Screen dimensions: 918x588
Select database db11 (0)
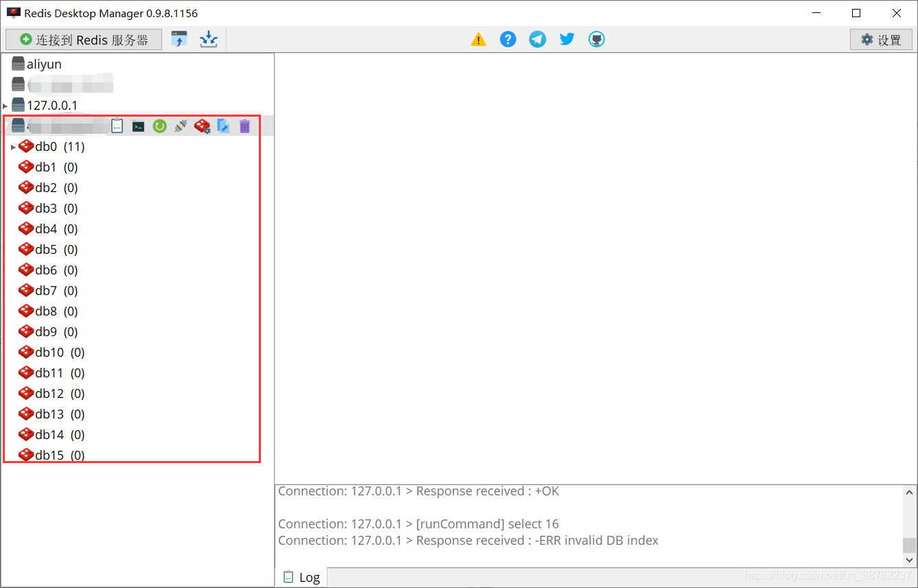coord(60,373)
